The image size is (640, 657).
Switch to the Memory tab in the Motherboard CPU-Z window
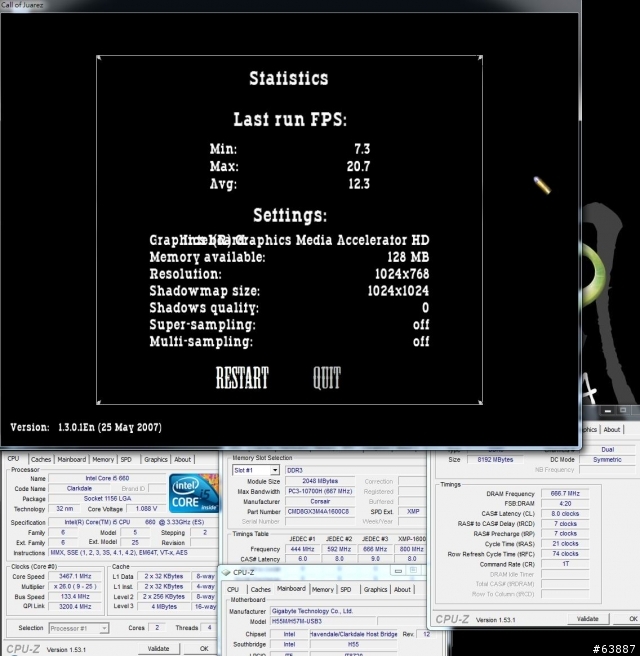coord(323,590)
